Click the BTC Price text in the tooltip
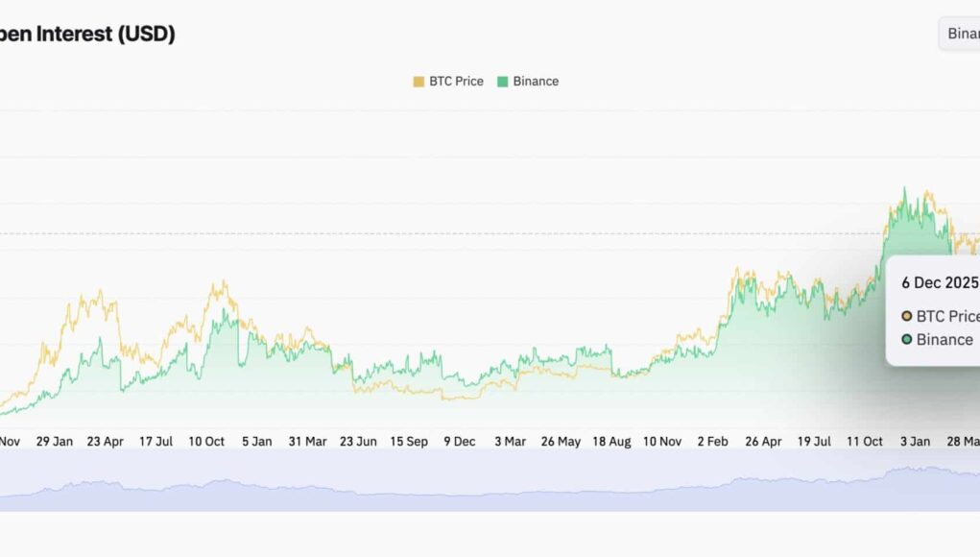The width and height of the screenshot is (980, 557). [x=947, y=316]
